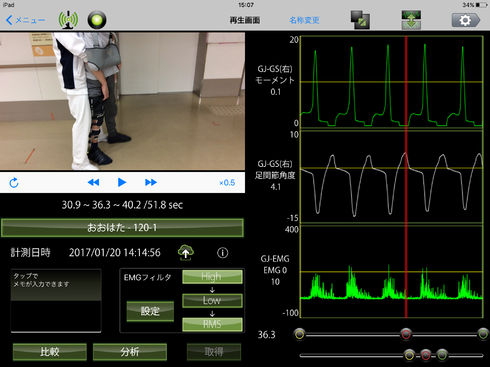Tap the green round indicator lamp
The width and height of the screenshot is (490, 367).
(x=97, y=20)
